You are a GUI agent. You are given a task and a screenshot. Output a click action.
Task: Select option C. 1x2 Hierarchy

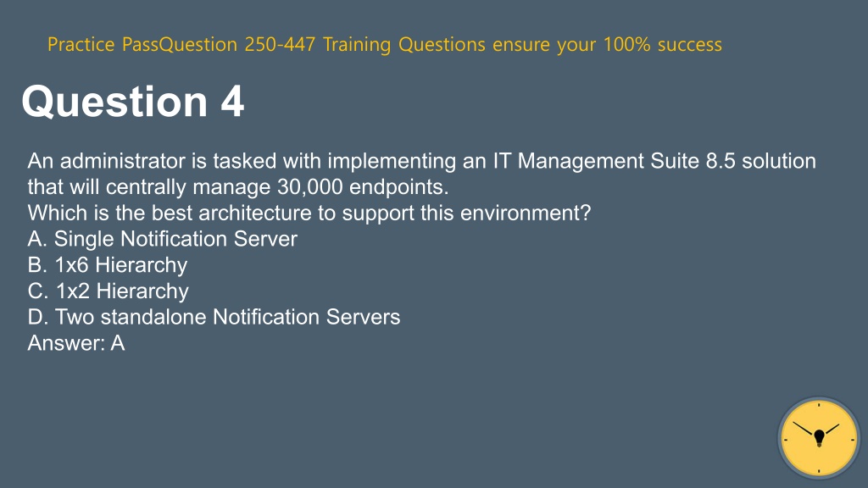click(108, 291)
